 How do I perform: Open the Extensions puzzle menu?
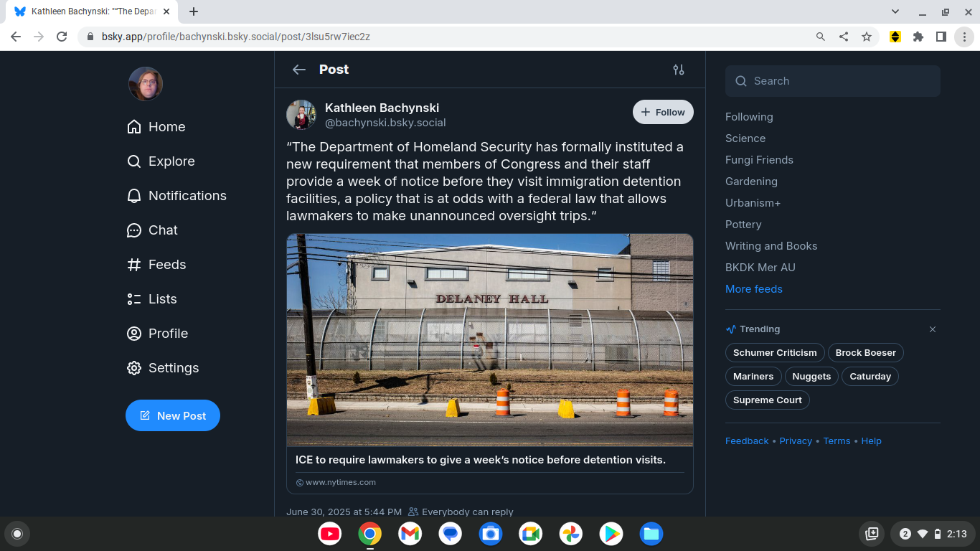918,37
